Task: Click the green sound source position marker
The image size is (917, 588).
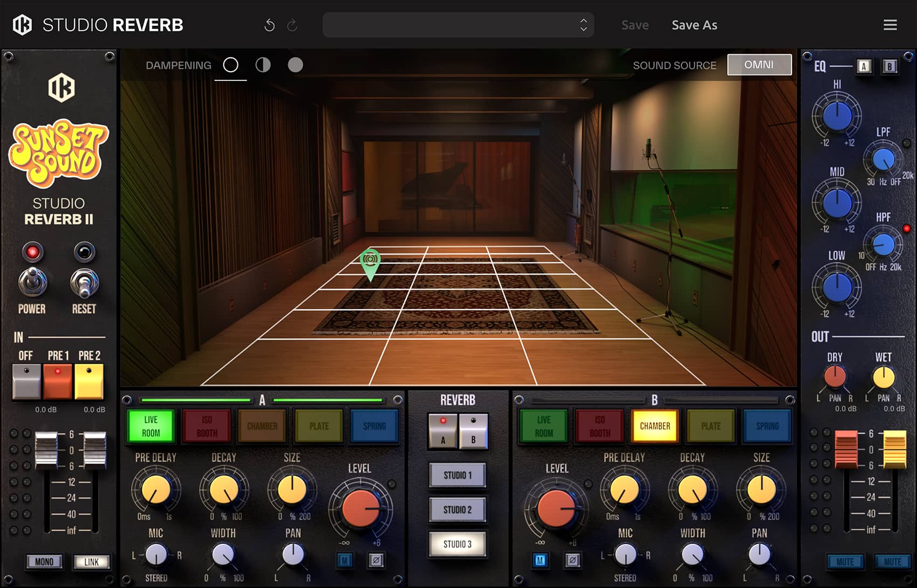Action: tap(370, 262)
